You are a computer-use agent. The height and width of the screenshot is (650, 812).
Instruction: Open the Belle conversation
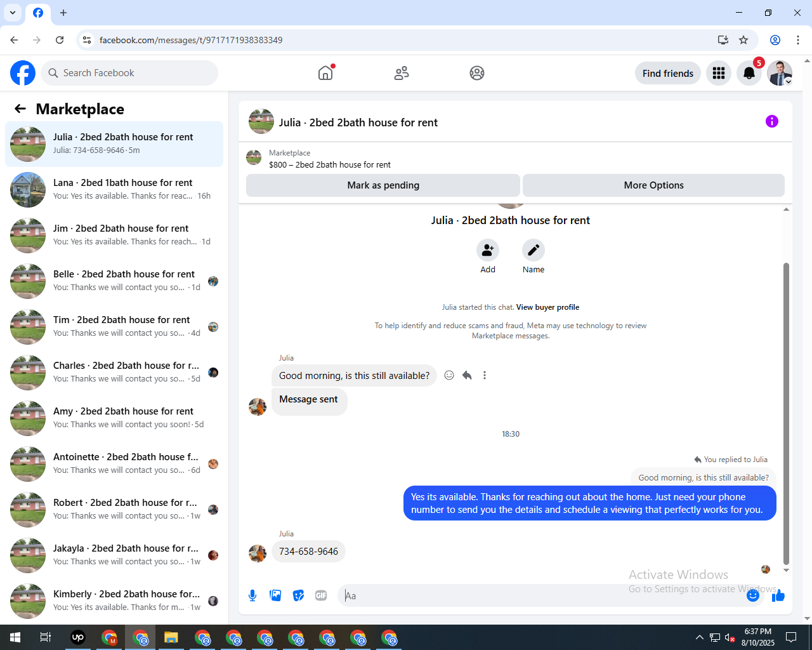(x=114, y=281)
